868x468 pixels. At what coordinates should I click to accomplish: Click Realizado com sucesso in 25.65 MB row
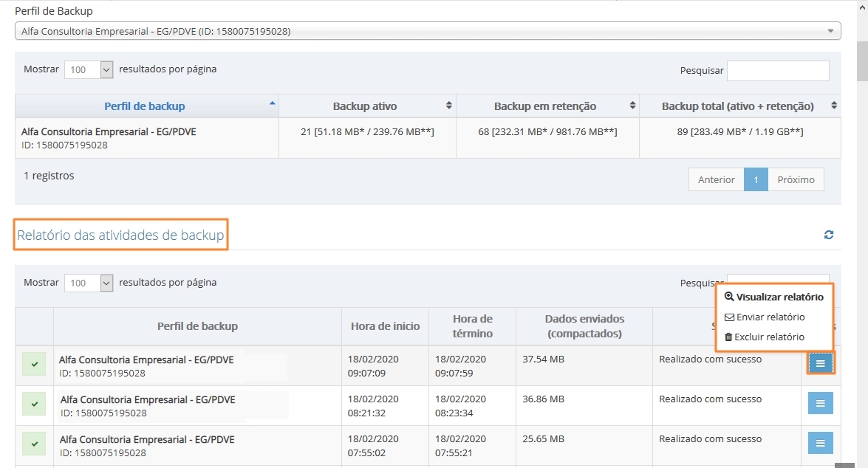[710, 438]
